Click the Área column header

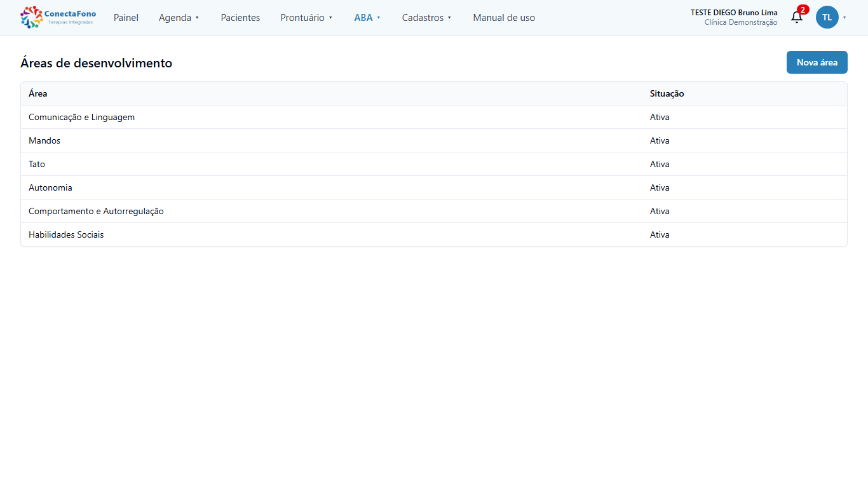(38, 93)
